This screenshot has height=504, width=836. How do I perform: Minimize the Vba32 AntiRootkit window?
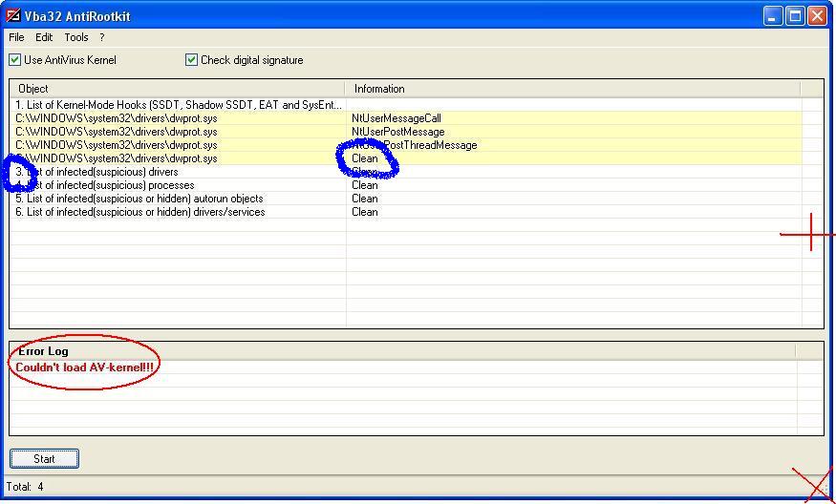[773, 15]
